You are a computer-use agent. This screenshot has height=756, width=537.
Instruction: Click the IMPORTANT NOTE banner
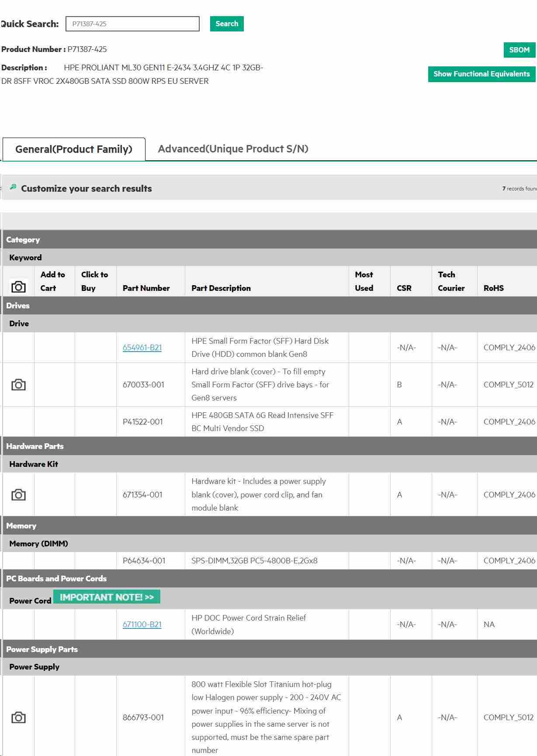coord(107,597)
